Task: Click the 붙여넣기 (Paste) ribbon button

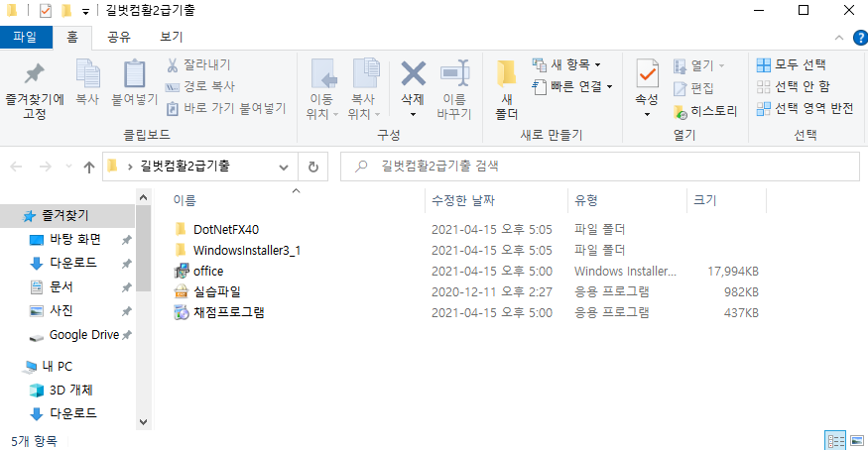Action: [x=135, y=83]
